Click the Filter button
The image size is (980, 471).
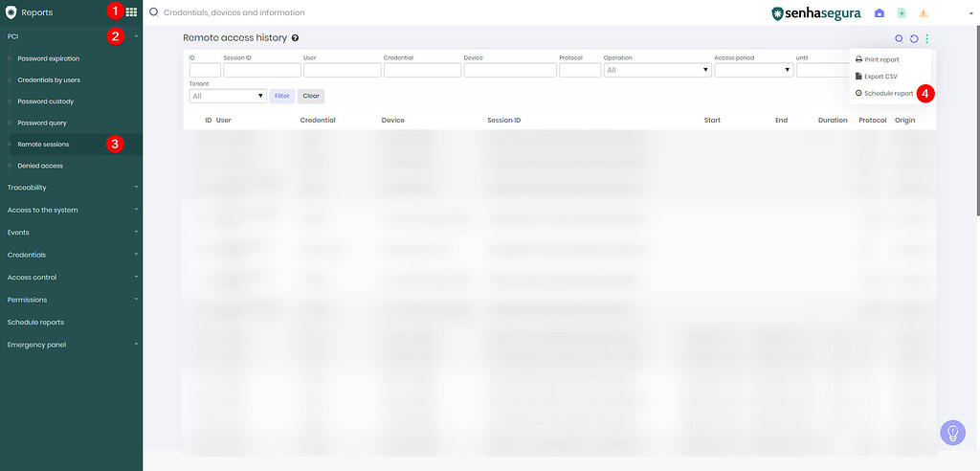pos(281,96)
